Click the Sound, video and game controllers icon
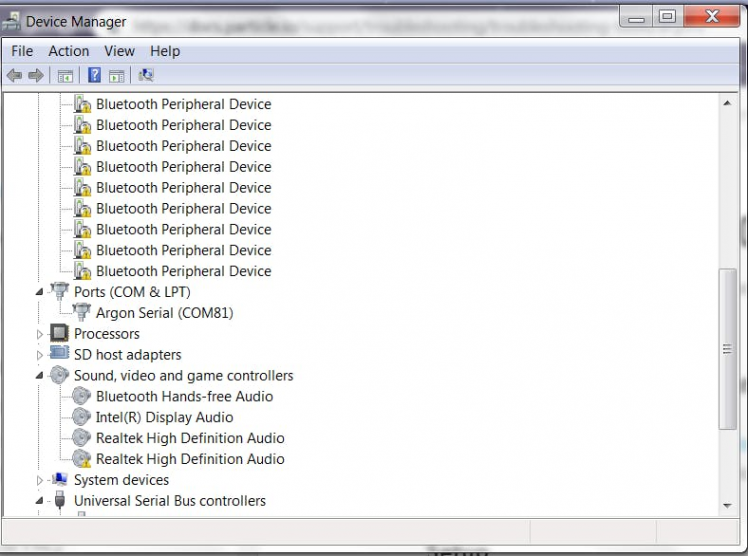 pos(59,375)
